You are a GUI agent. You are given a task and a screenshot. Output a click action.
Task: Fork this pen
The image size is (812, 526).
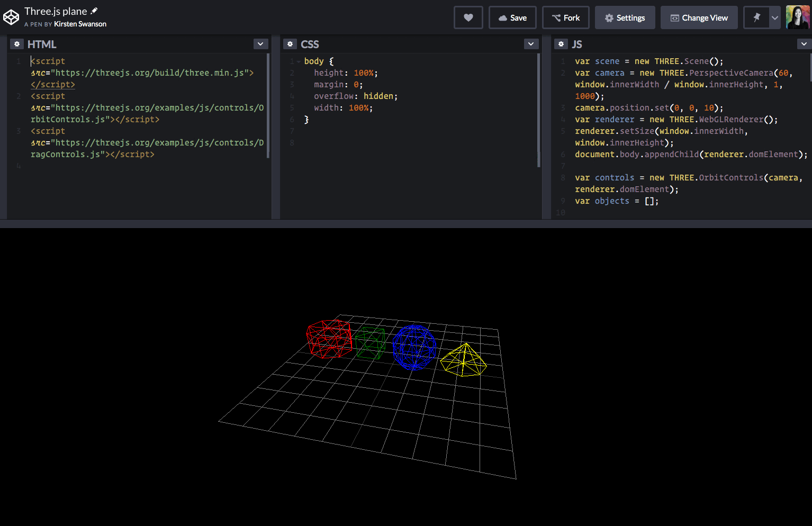click(x=566, y=17)
